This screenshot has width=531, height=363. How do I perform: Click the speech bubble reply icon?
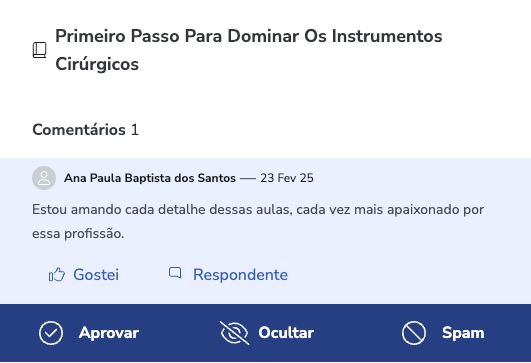[175, 273]
